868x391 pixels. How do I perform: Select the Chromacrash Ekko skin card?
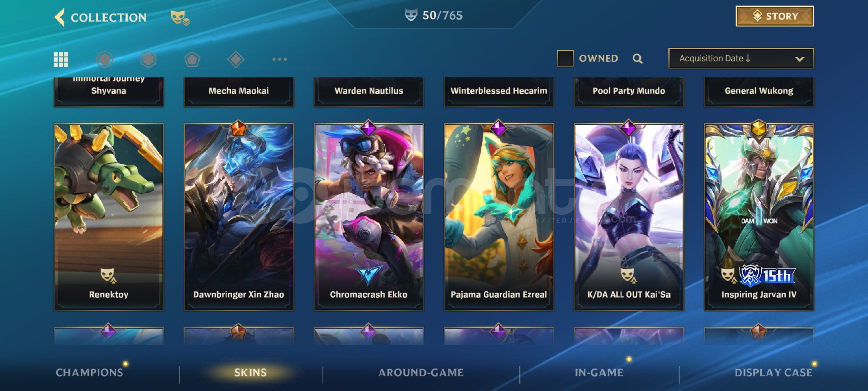tap(369, 217)
